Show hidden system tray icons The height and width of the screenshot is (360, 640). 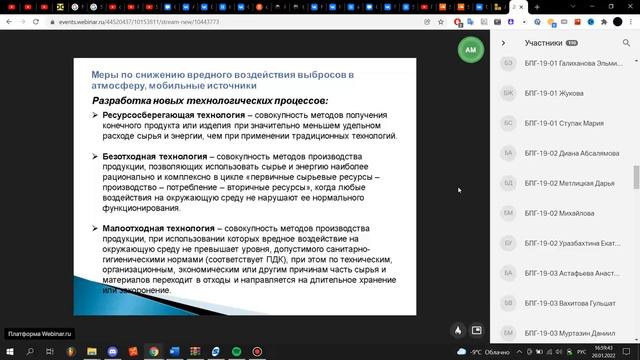pyautogui.click(x=519, y=351)
